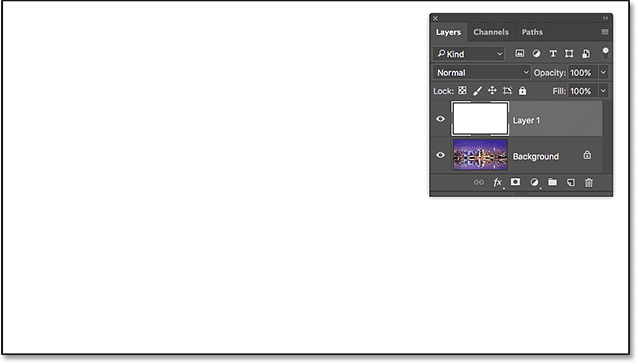This screenshot has height=364, width=638.
Task: Switch to the Paths tab
Action: 532,32
